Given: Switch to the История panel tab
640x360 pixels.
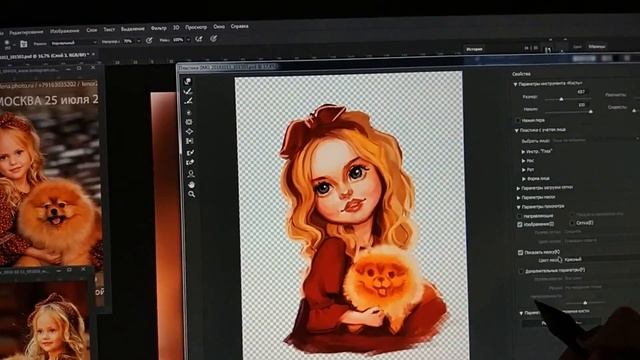Looking at the screenshot, I should (474, 49).
